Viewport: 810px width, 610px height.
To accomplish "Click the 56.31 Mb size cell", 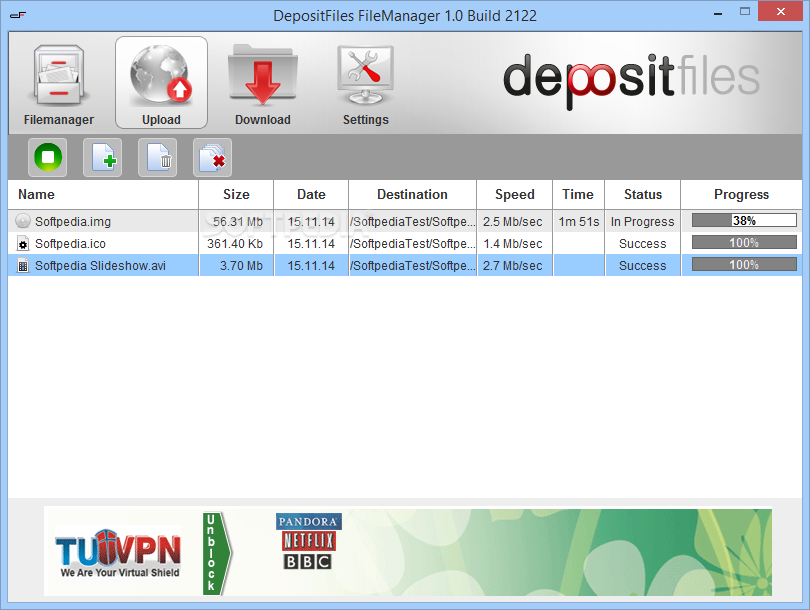I will 238,222.
